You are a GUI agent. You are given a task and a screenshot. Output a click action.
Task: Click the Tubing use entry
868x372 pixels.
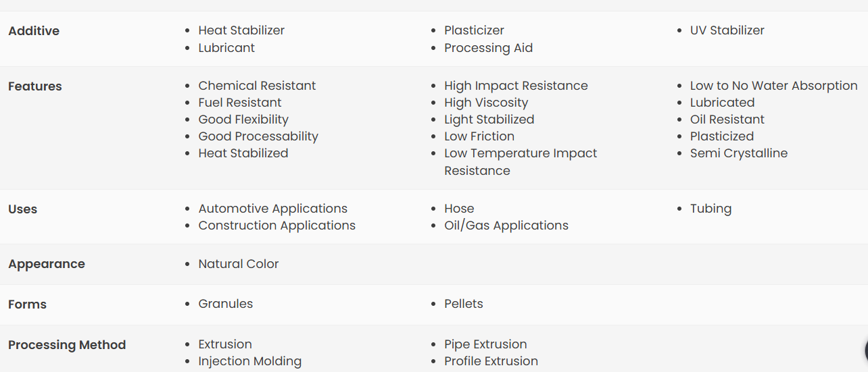[x=710, y=209]
